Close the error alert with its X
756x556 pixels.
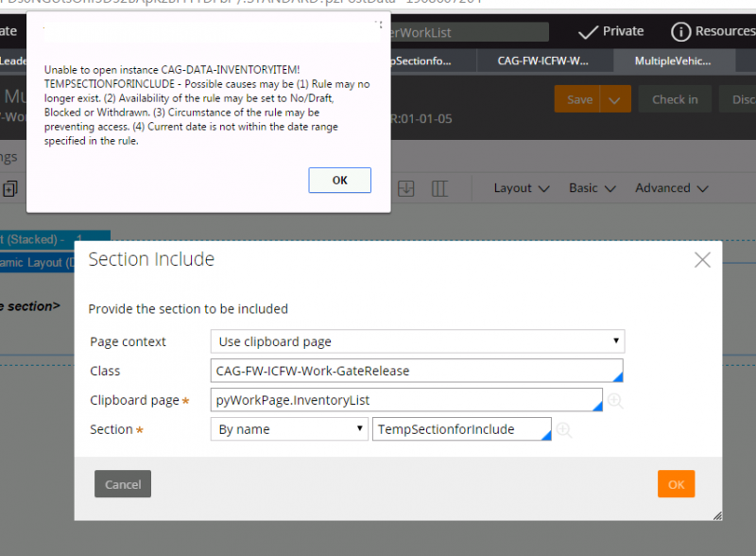379,25
